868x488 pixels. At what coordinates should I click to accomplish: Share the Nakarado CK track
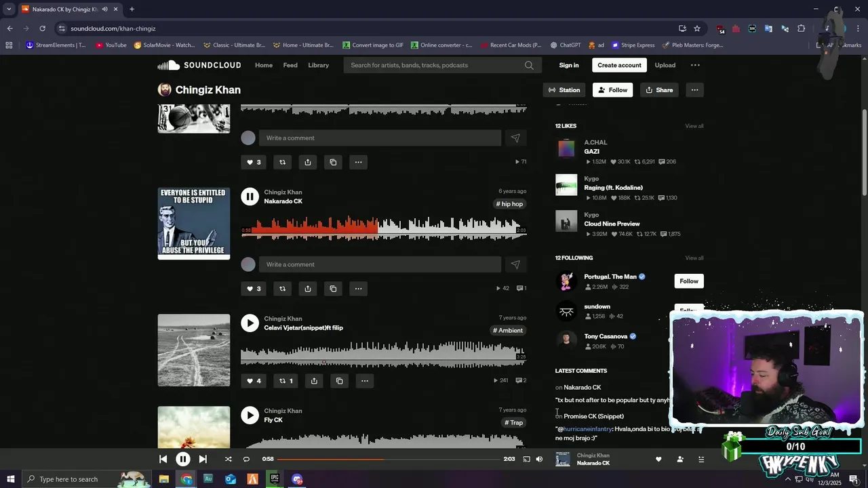(x=307, y=289)
